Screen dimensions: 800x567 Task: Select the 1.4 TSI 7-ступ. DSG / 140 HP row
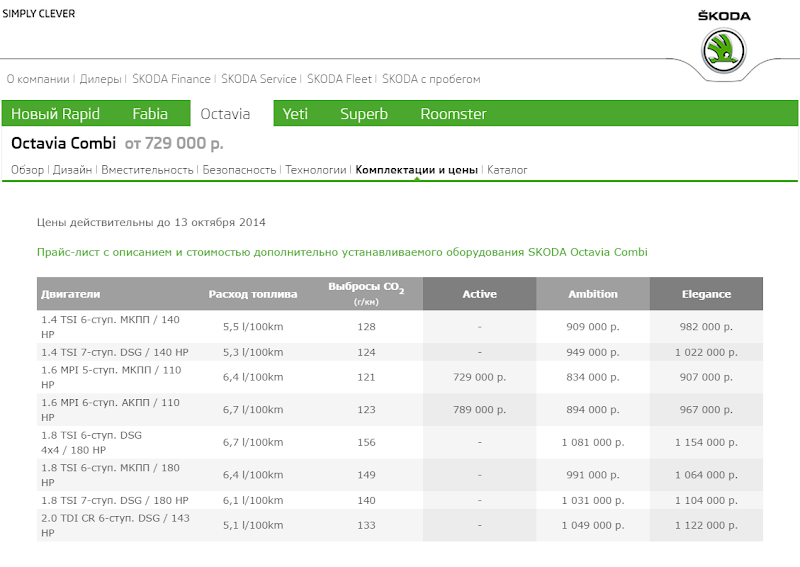pyautogui.click(x=399, y=352)
